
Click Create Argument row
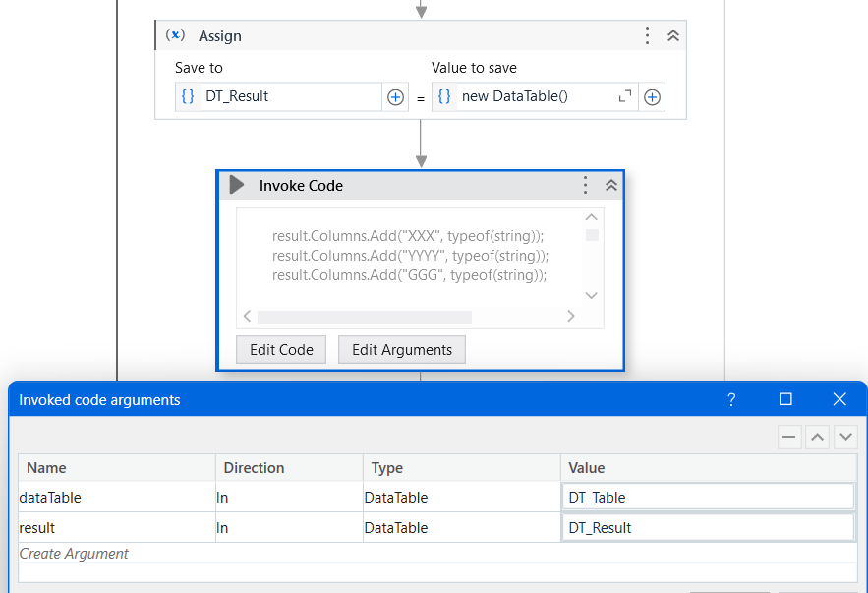tap(75, 554)
